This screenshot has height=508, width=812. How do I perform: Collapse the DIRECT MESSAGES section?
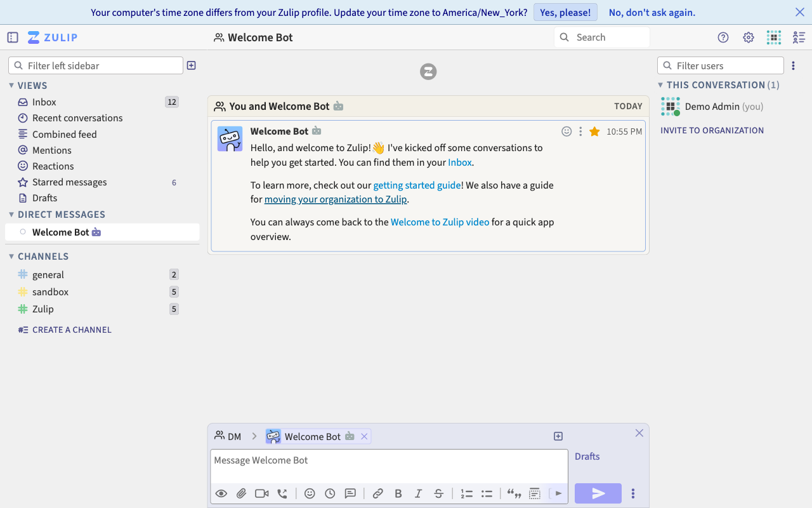(11, 215)
